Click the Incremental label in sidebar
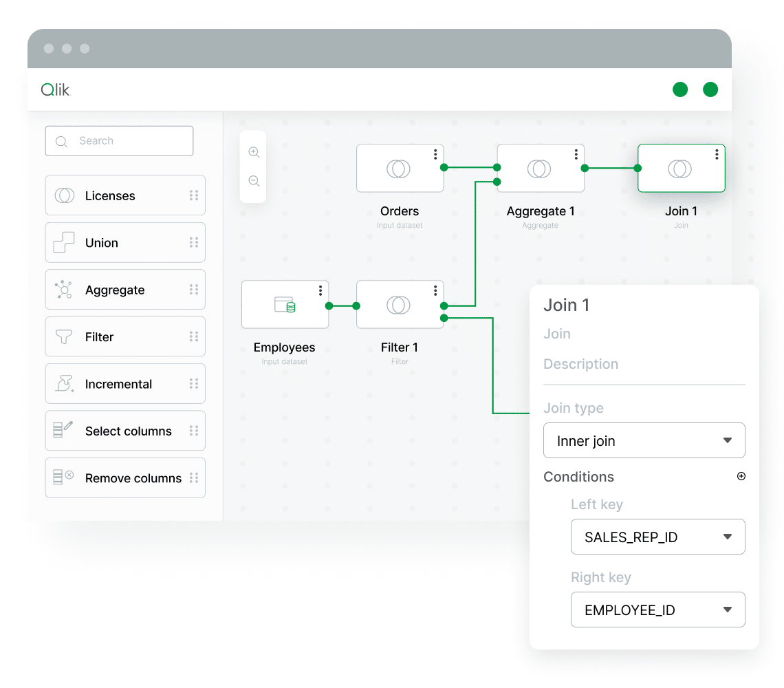The image size is (784, 688). coord(118,385)
